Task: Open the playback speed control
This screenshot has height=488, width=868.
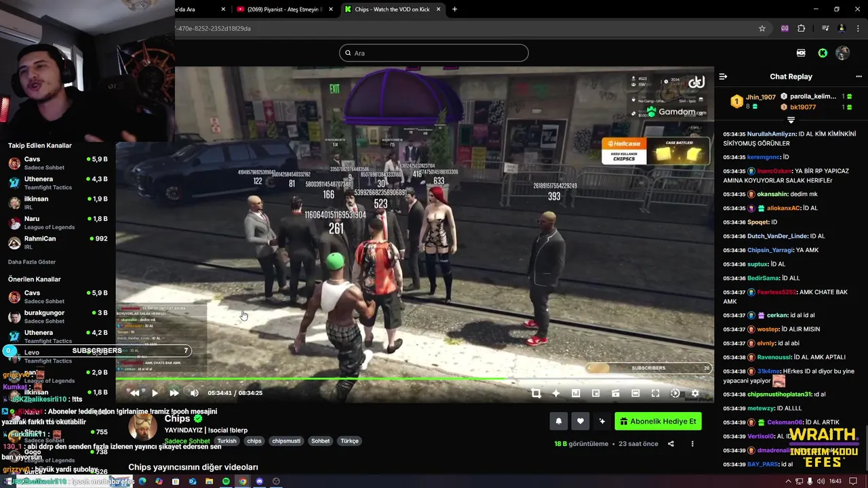Action: point(675,393)
